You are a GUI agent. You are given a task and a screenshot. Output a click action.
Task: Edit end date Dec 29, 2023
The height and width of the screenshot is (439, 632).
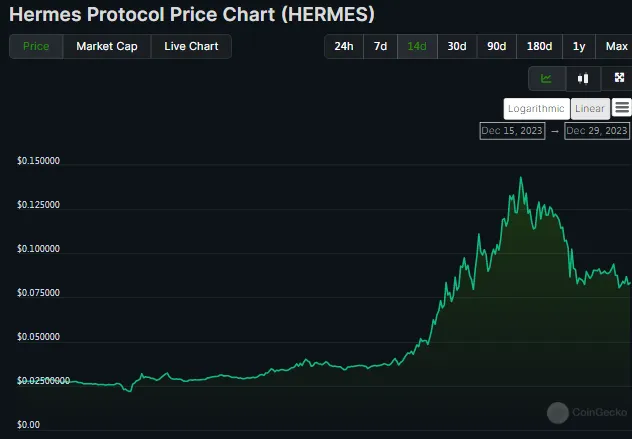click(x=597, y=131)
